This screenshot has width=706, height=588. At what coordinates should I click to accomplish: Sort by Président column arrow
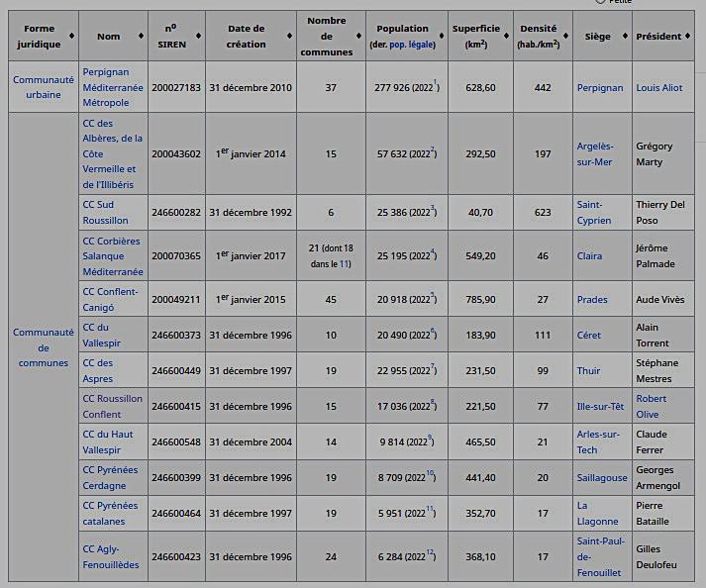pyautogui.click(x=687, y=36)
